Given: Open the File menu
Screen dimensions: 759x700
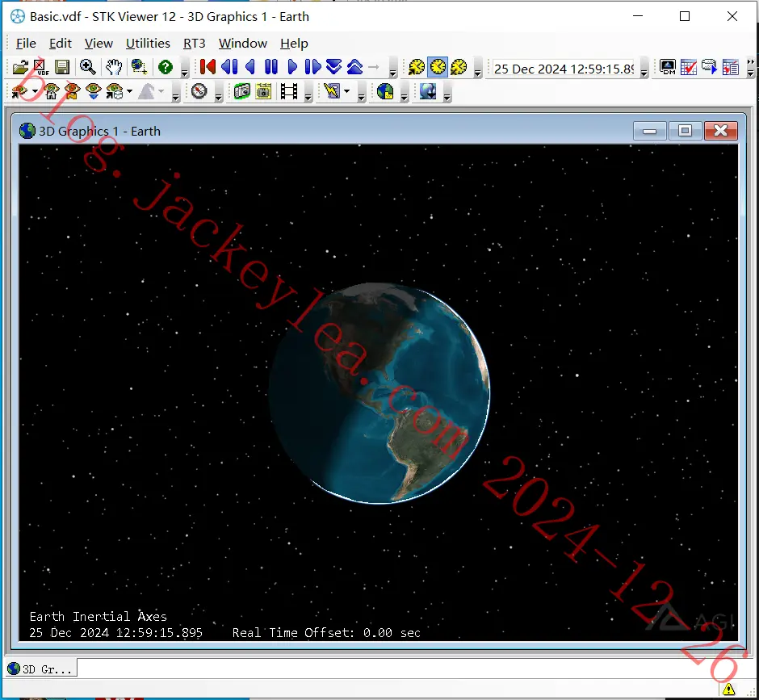Looking at the screenshot, I should click(x=26, y=43).
